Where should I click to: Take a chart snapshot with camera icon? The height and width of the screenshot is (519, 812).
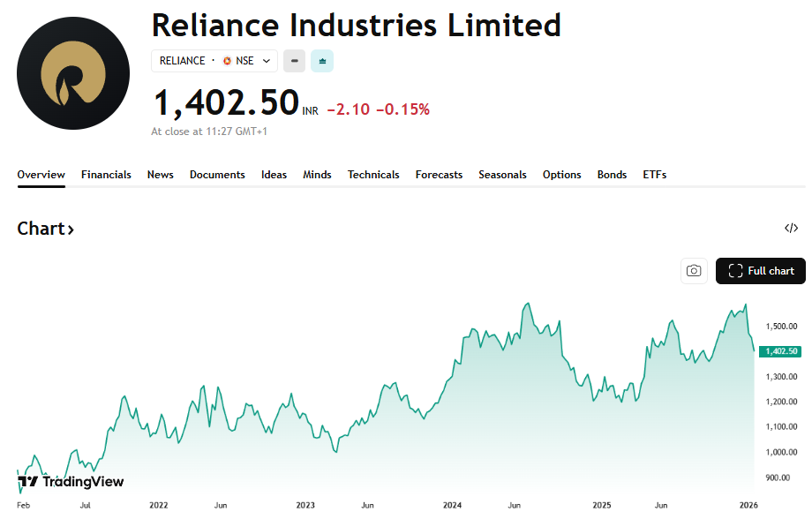(x=694, y=271)
